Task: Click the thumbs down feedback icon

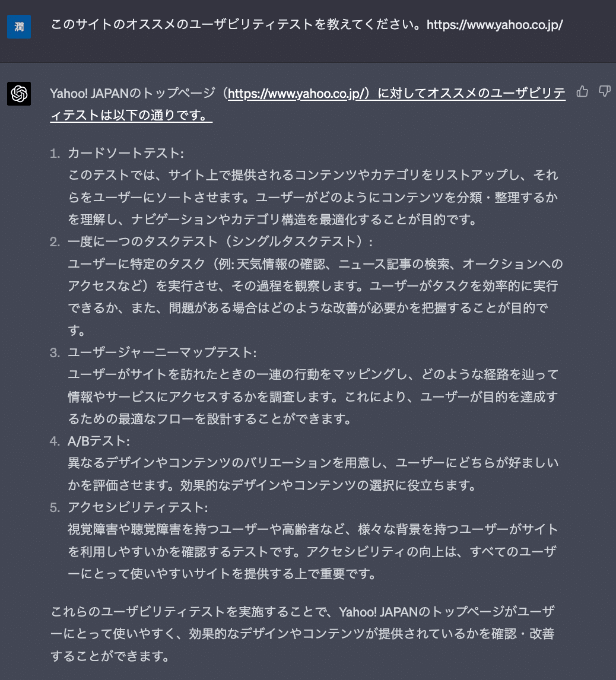Action: tap(604, 91)
